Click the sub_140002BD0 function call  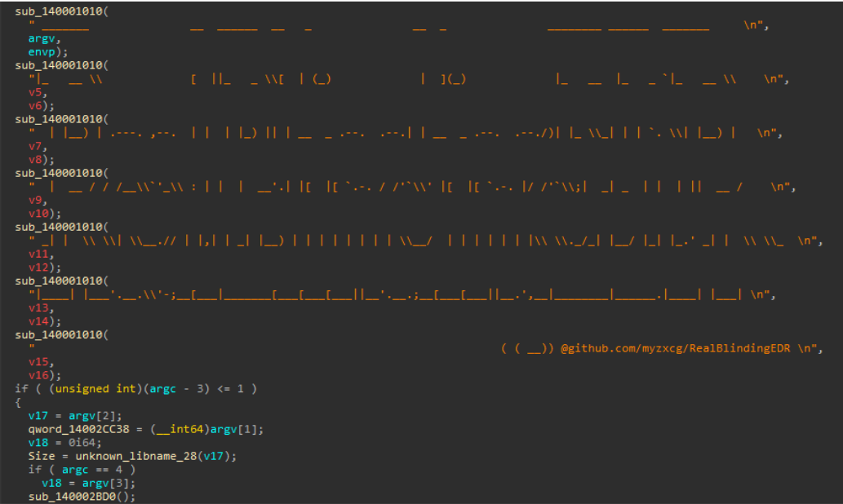tap(78, 496)
